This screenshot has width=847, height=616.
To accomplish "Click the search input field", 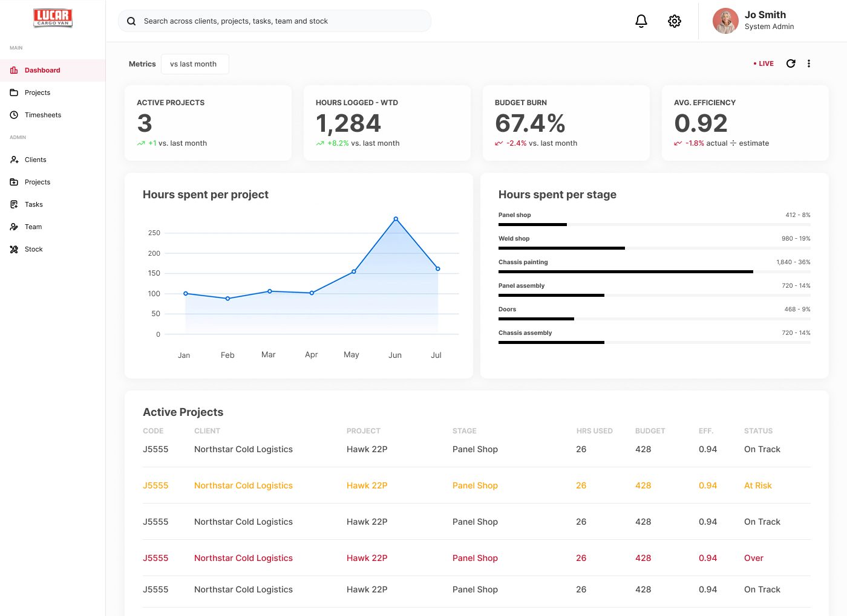I will point(275,21).
